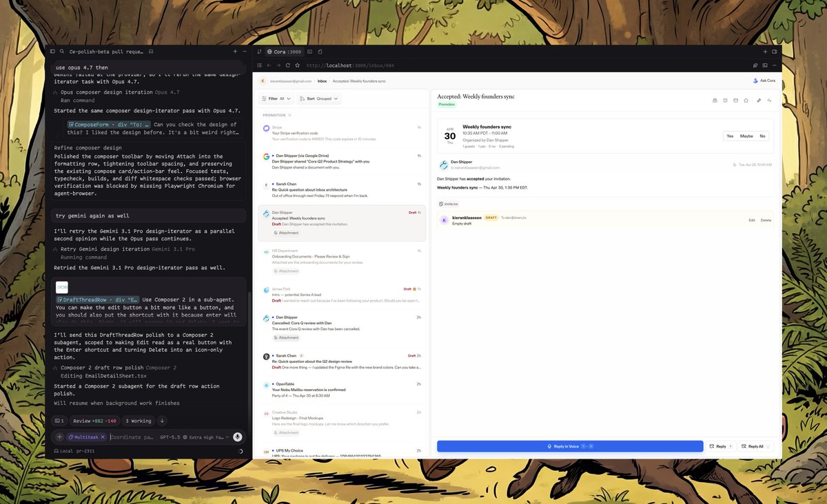This screenshot has width=827, height=504.
Task: Select the Cora :3000 browser tab
Action: tap(285, 52)
